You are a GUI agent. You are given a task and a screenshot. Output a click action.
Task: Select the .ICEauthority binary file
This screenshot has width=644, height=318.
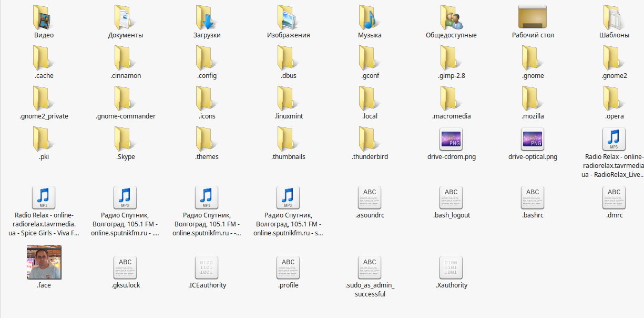(207, 267)
